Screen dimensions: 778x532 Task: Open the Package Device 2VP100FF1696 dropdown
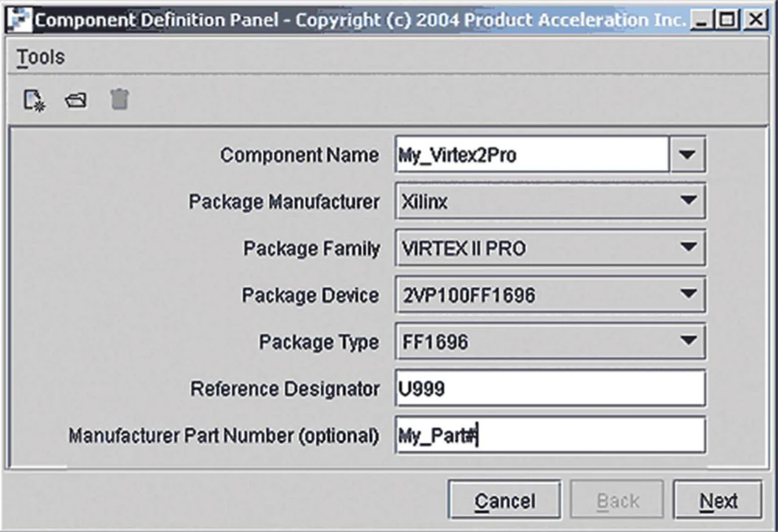tap(687, 295)
